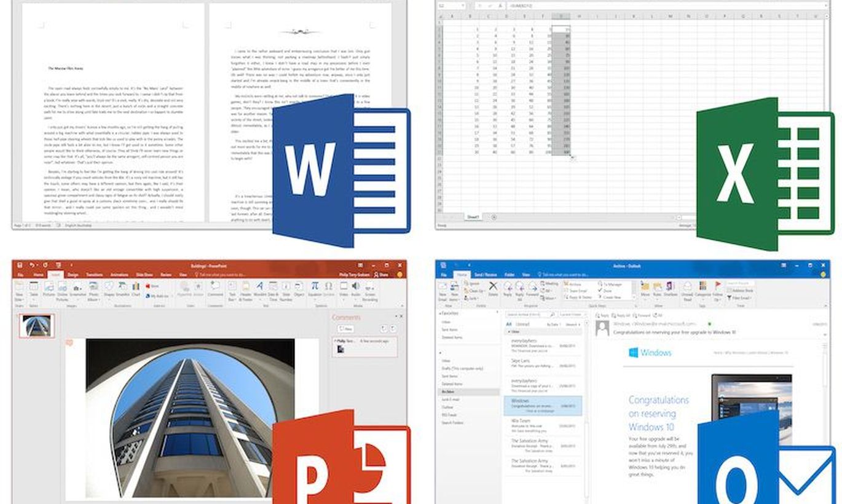Click the Delete icon in Outlook's ribbon

point(493,290)
